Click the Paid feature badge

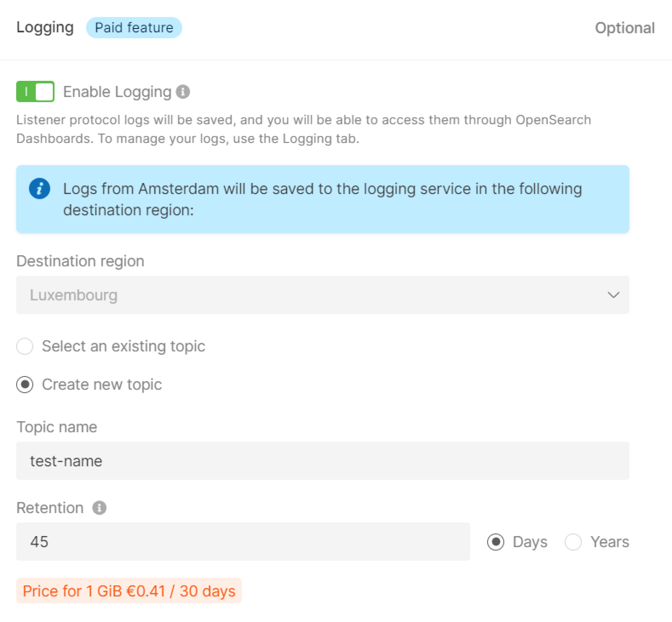134,28
